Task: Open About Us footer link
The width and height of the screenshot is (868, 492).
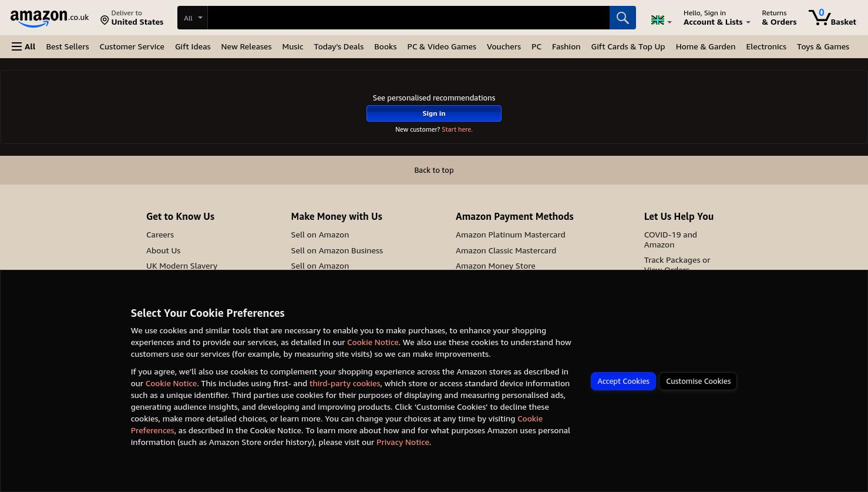Action: click(x=163, y=250)
